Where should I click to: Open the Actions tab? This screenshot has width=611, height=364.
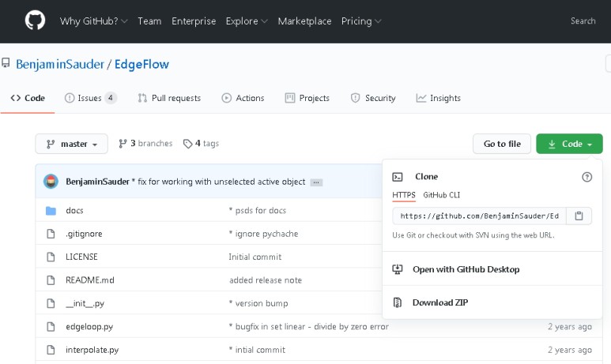pos(243,98)
